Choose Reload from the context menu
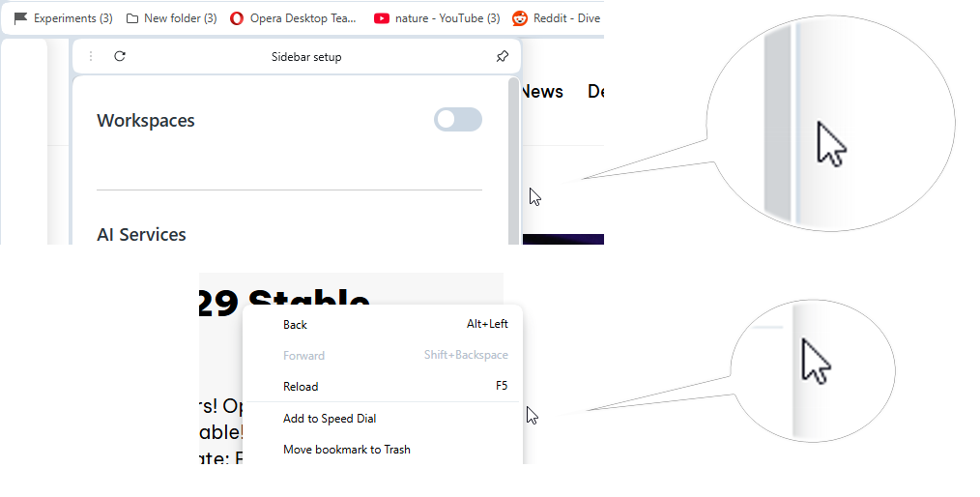This screenshot has width=980, height=497. [x=301, y=387]
